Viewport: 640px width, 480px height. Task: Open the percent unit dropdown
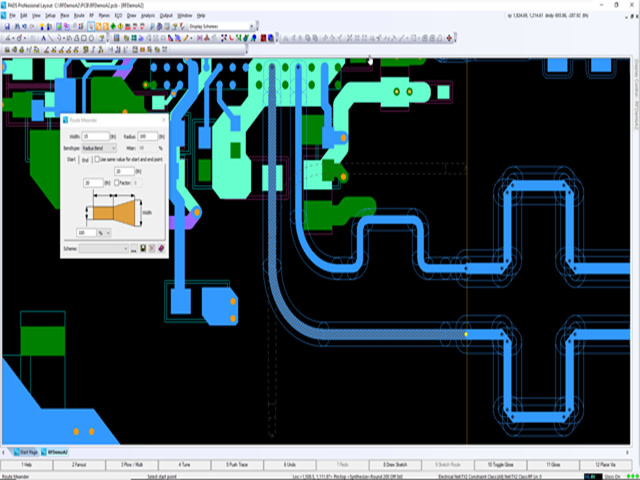(x=105, y=231)
